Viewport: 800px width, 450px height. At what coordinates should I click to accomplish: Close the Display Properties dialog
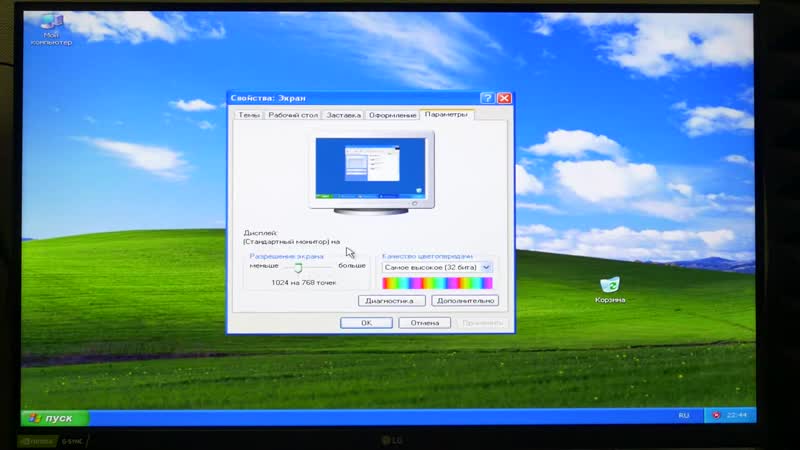(x=504, y=98)
